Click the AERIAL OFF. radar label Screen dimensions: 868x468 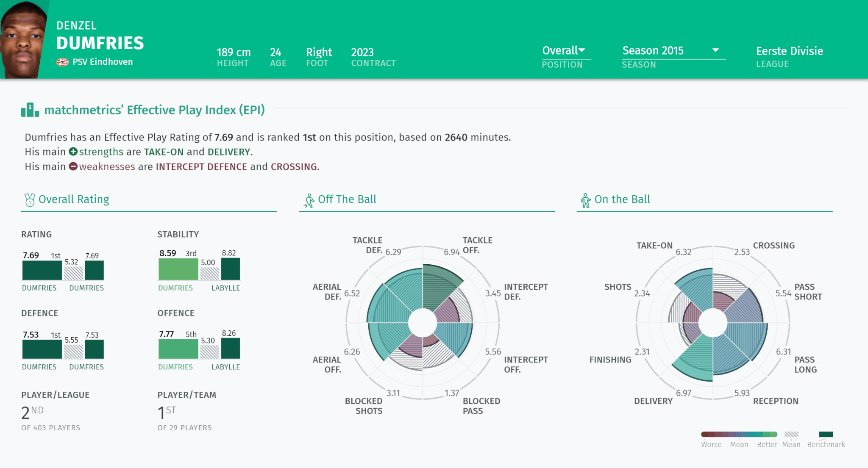(x=326, y=365)
